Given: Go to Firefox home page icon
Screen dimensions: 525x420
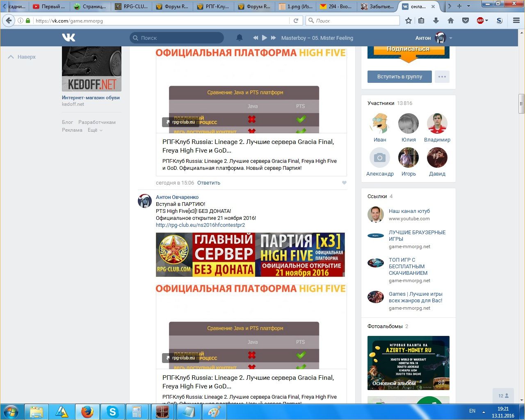Looking at the screenshot, I should tap(451, 21).
